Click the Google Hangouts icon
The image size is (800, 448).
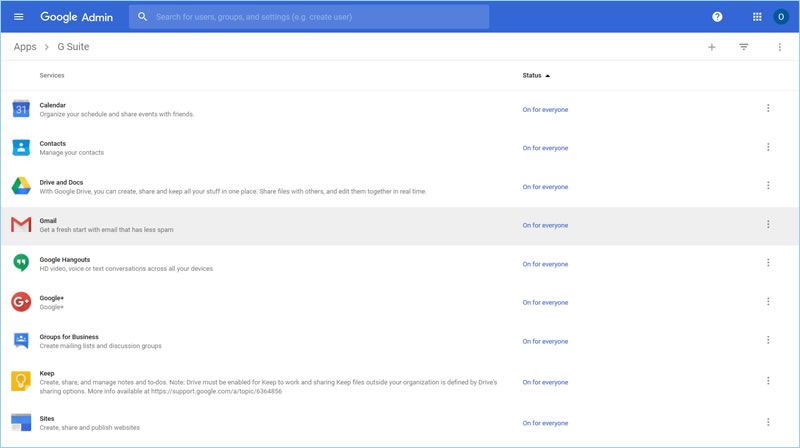[21, 263]
